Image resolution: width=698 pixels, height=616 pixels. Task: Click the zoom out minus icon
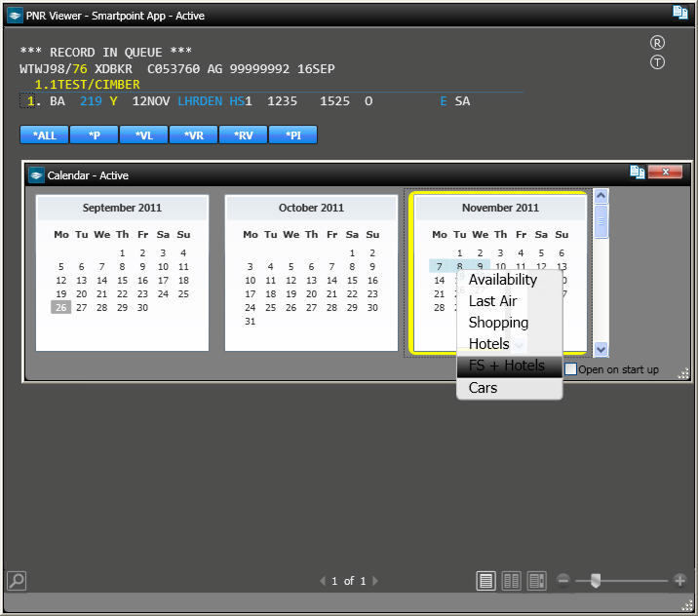(x=563, y=580)
